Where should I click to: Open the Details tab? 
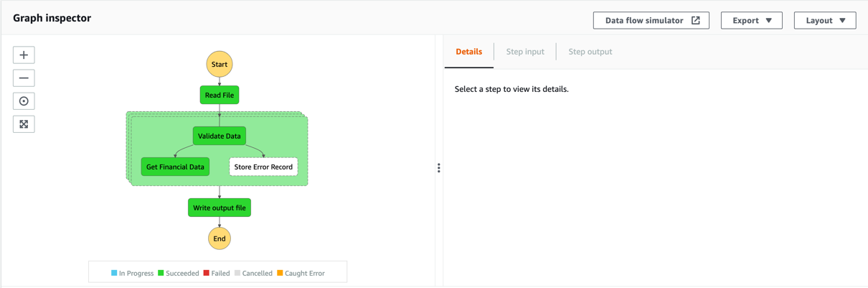pos(469,52)
